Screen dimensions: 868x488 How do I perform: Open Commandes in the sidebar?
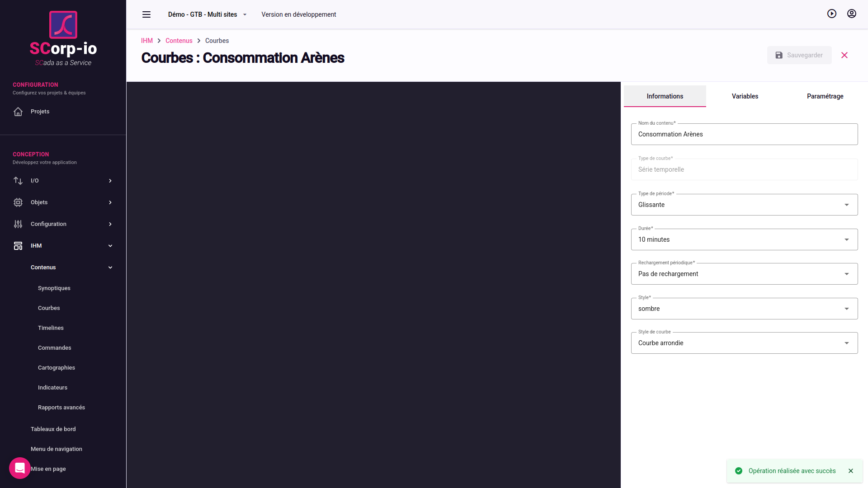coord(55,348)
